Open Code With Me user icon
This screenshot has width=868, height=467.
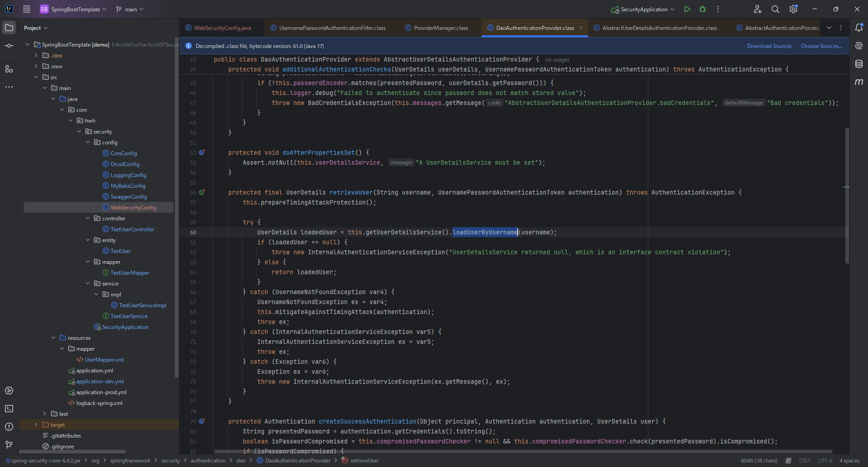[758, 9]
